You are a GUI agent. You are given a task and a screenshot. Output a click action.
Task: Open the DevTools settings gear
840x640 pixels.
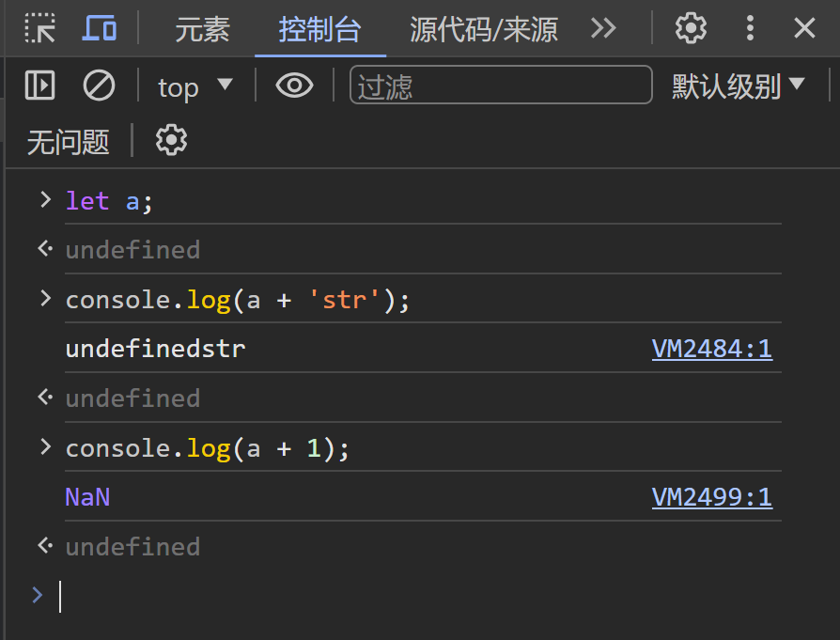click(x=691, y=28)
